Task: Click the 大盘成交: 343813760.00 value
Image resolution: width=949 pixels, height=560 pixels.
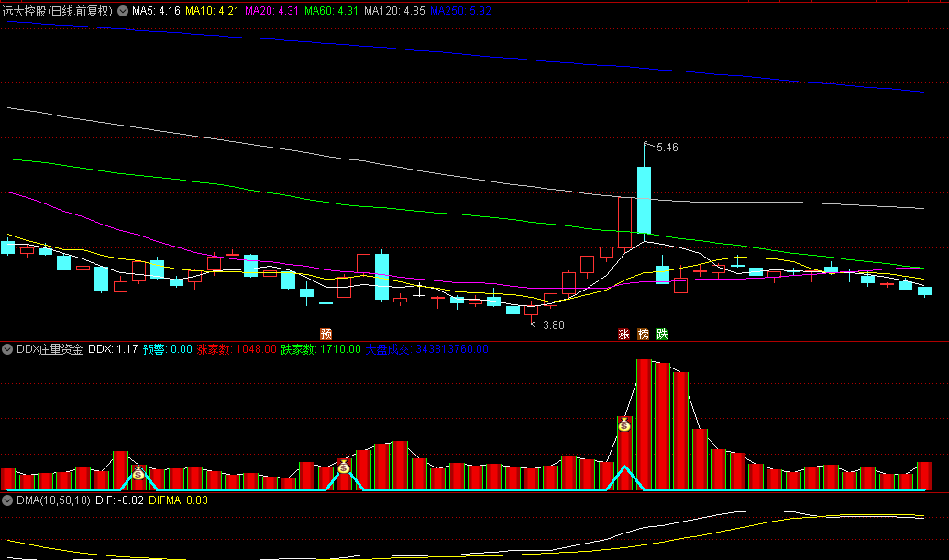Action: (426, 349)
